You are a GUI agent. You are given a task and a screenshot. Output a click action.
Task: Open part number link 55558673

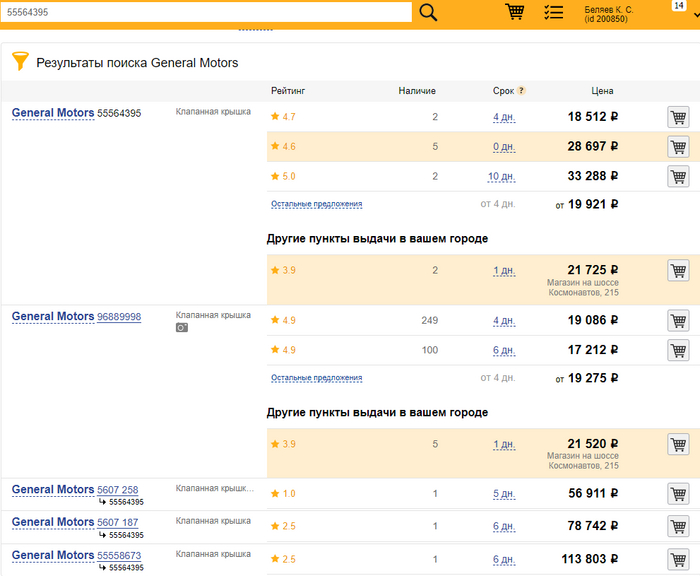point(119,555)
